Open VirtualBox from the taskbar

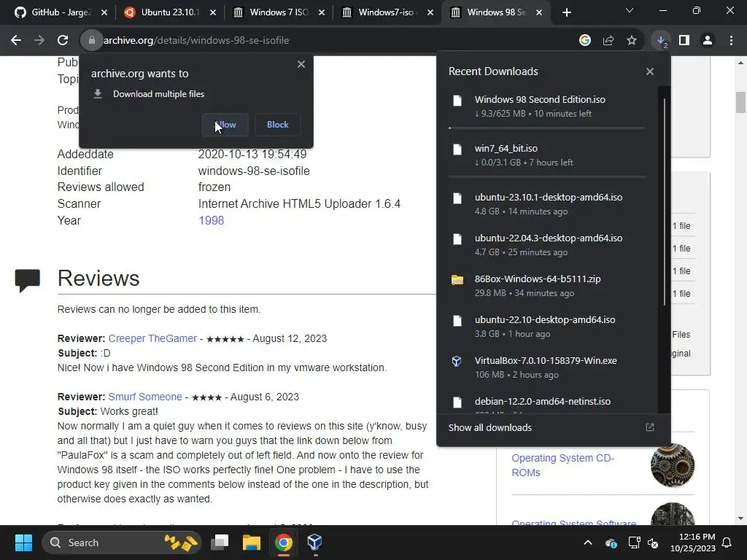tap(315, 542)
